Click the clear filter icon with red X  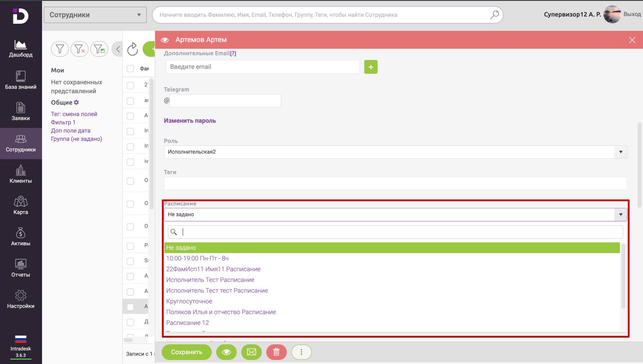[80, 49]
